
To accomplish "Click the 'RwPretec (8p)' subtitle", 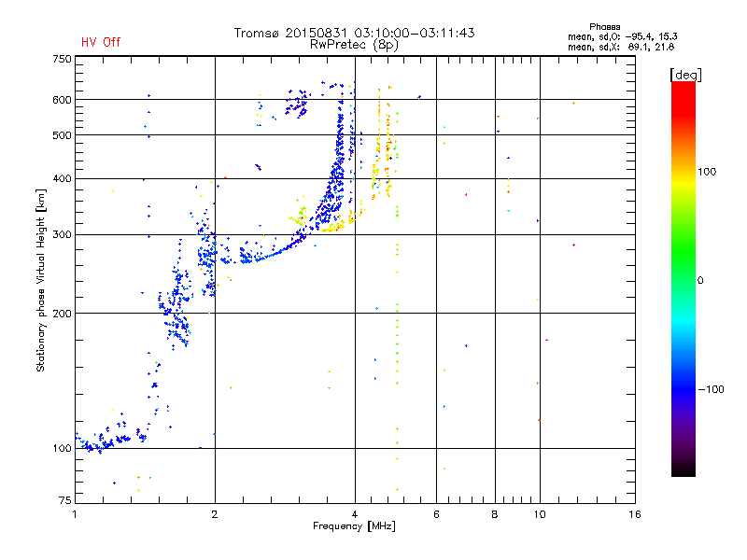I will (x=354, y=45).
